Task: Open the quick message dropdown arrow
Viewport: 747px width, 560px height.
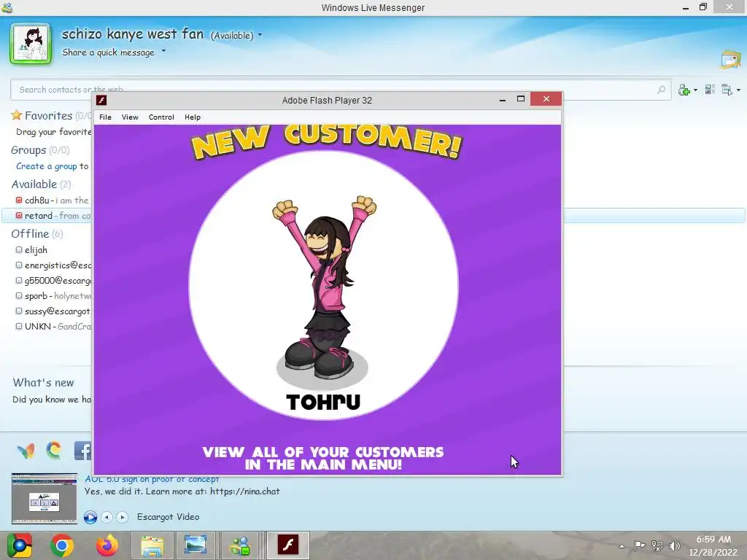Action: (163, 50)
